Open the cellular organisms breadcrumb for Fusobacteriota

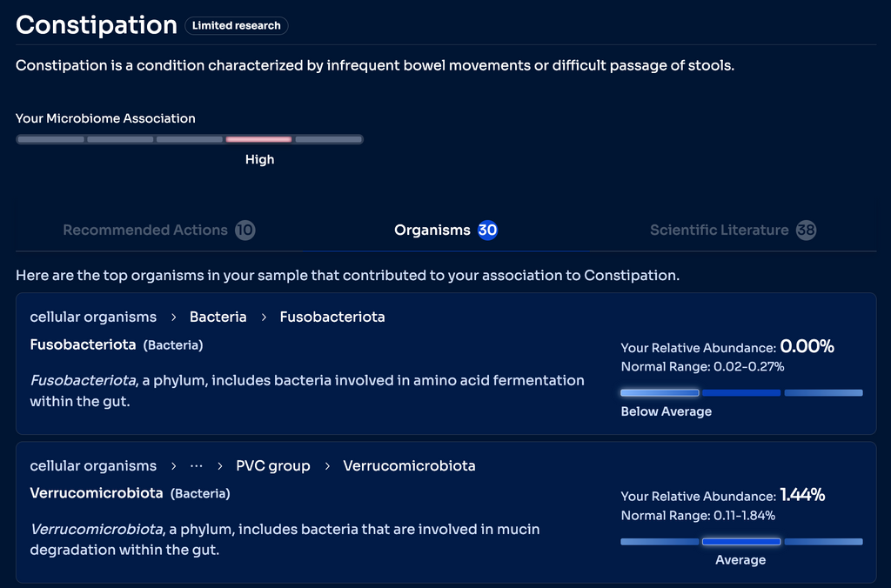click(93, 317)
